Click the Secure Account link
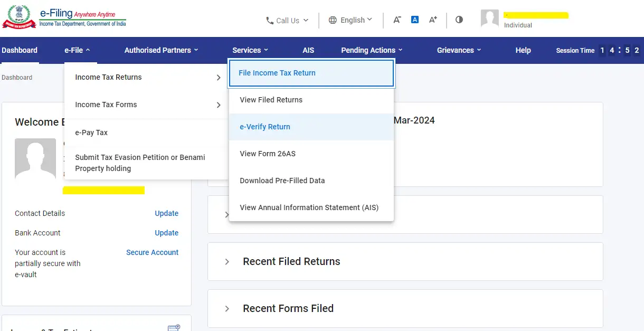Screen dimensions: 644x331 click(152, 252)
